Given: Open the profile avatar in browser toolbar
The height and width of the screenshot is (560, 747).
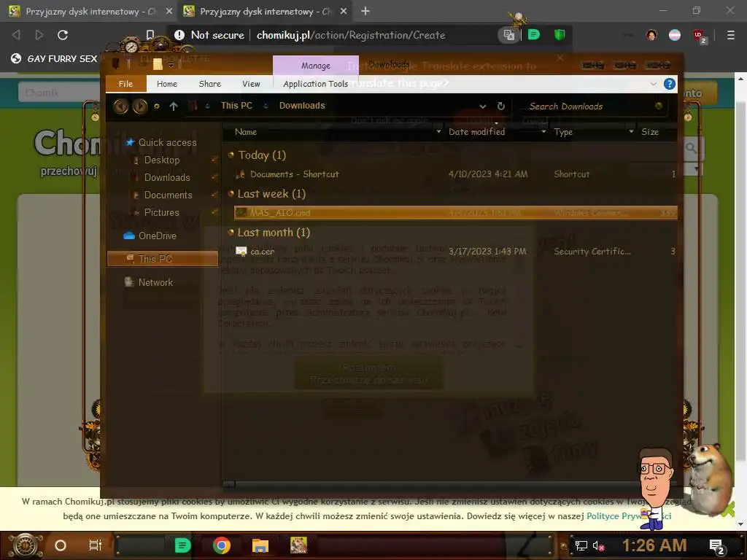Looking at the screenshot, I should click(651, 35).
